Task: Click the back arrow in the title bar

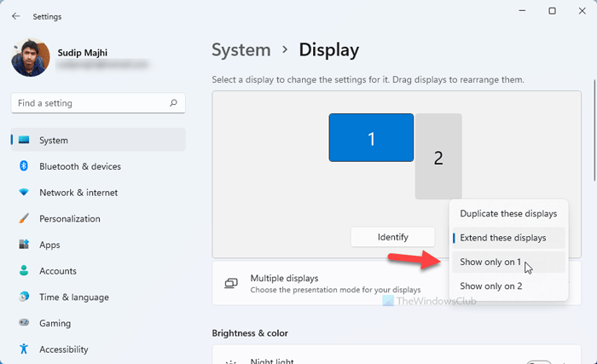Action: click(16, 15)
